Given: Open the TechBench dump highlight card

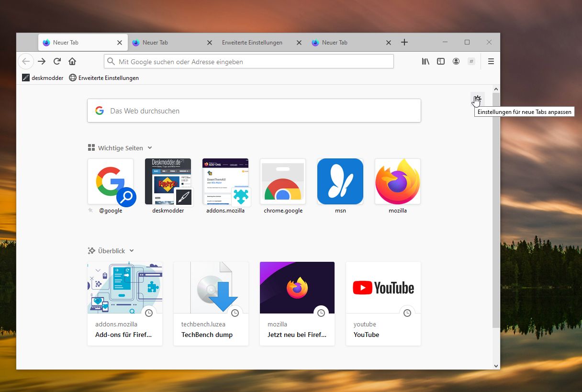Looking at the screenshot, I should coord(211,303).
